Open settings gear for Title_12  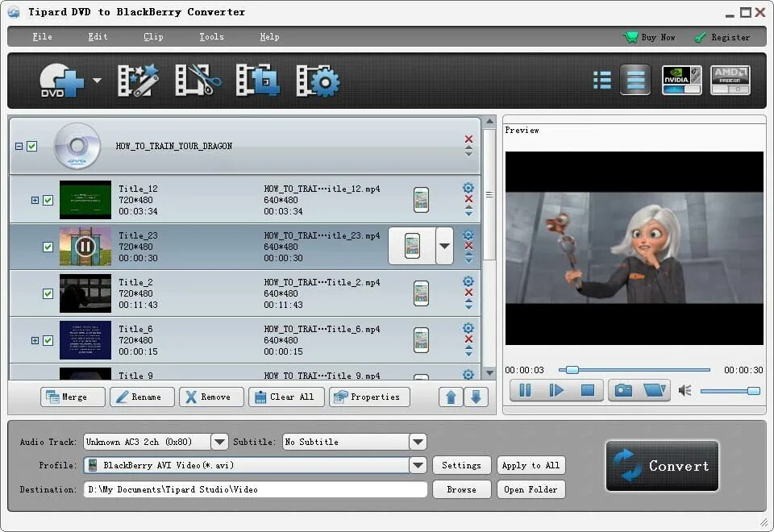tap(468, 188)
